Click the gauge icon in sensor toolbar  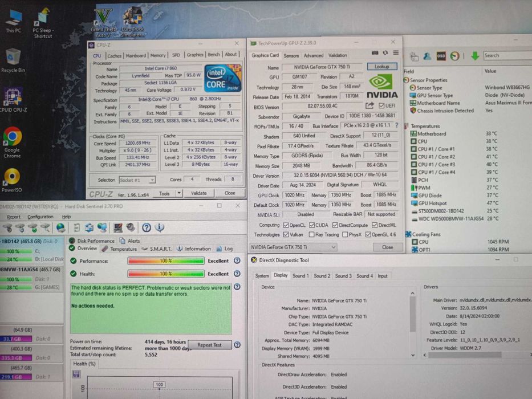(454, 56)
